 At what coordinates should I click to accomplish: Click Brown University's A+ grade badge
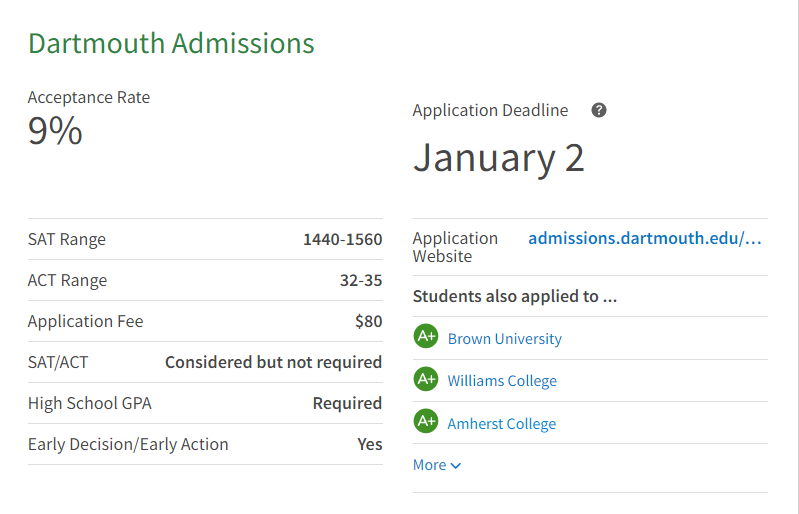tap(426, 337)
